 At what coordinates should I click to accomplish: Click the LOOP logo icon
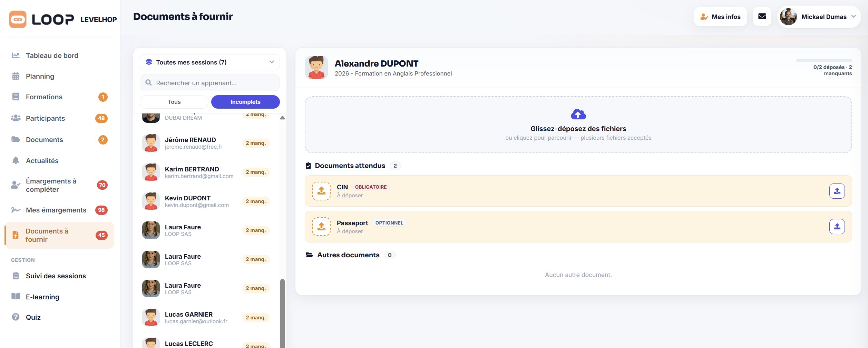tap(18, 19)
